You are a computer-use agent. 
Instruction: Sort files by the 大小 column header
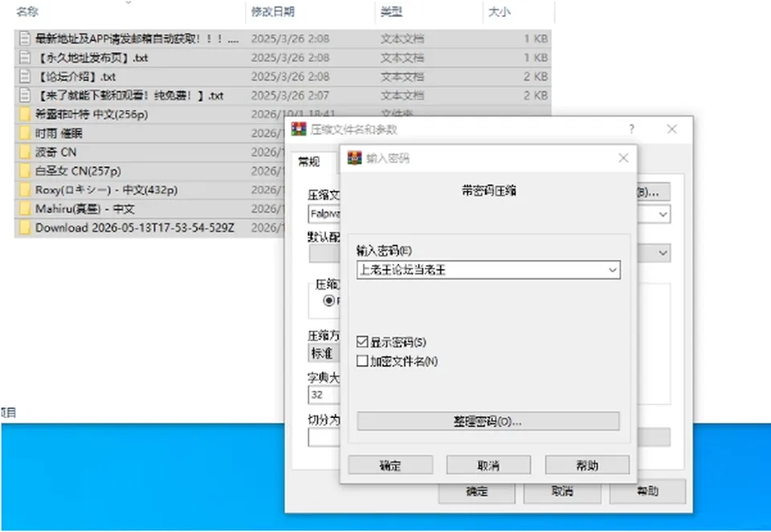click(499, 12)
